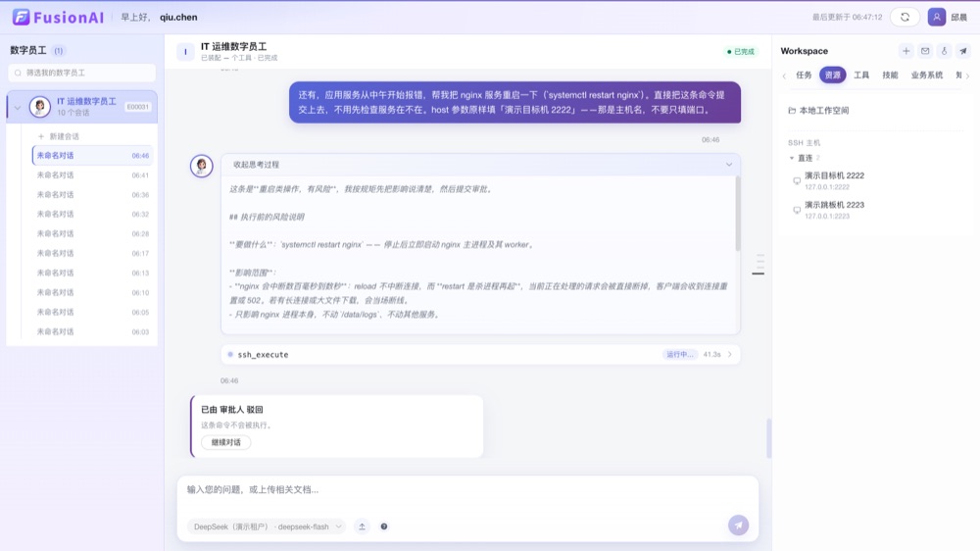This screenshot has width=980, height=551.
Task: Open the help question mark icon
Action: (x=384, y=526)
